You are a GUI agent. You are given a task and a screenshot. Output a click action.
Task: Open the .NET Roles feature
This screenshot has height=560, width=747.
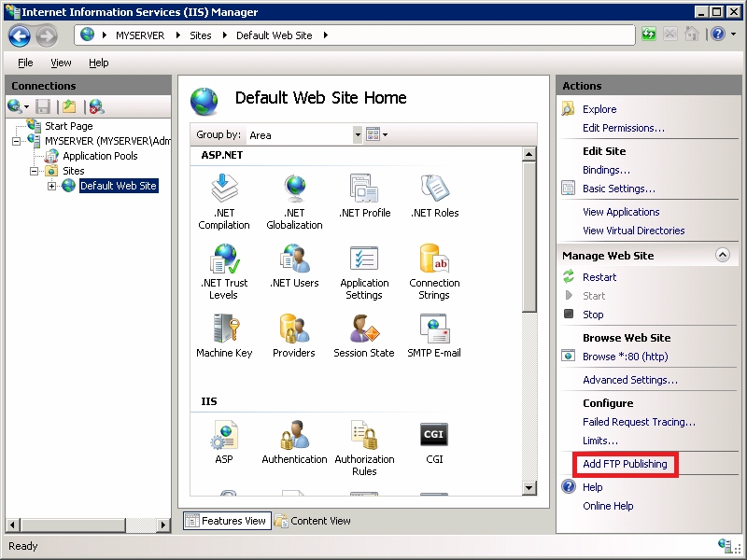(x=434, y=196)
